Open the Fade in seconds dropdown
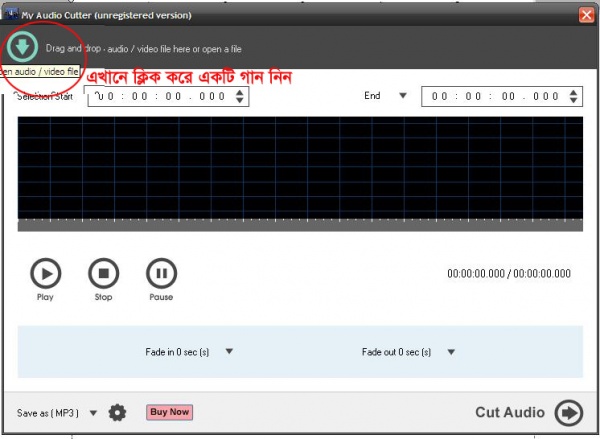The height and width of the screenshot is (439, 600). point(229,351)
